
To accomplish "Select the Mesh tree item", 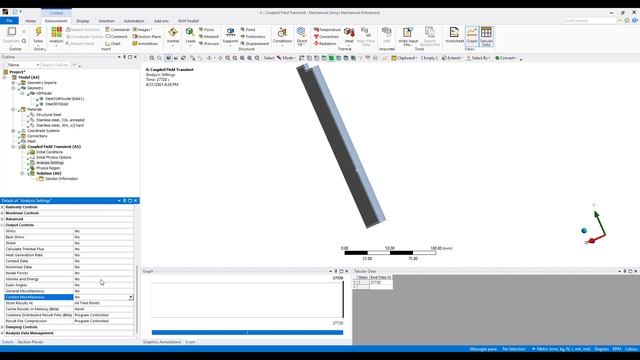I will (x=31, y=141).
